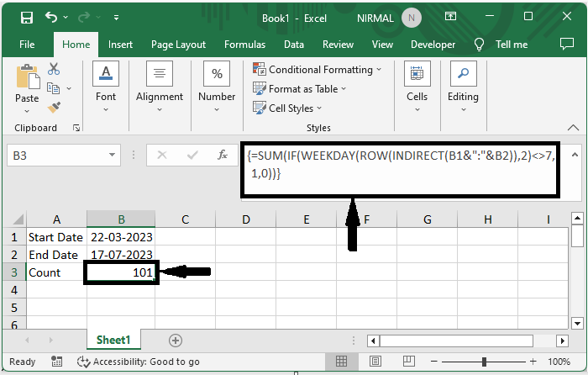Image resolution: width=588 pixels, height=375 pixels.
Task: Switch to the Insert tab
Action: (x=120, y=45)
